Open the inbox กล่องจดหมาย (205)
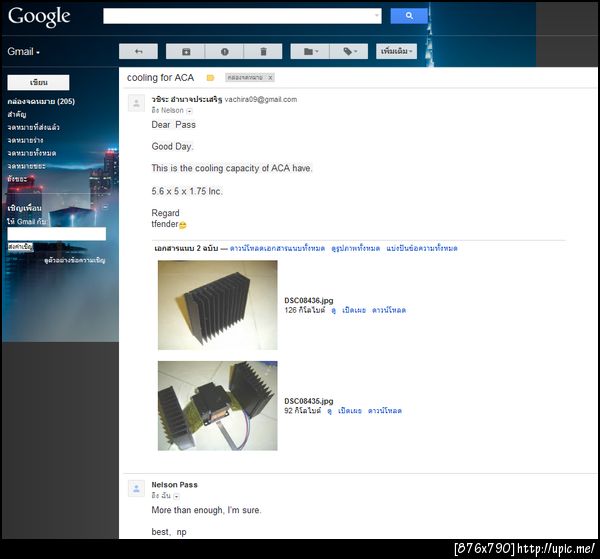600x559 pixels. 41,101
